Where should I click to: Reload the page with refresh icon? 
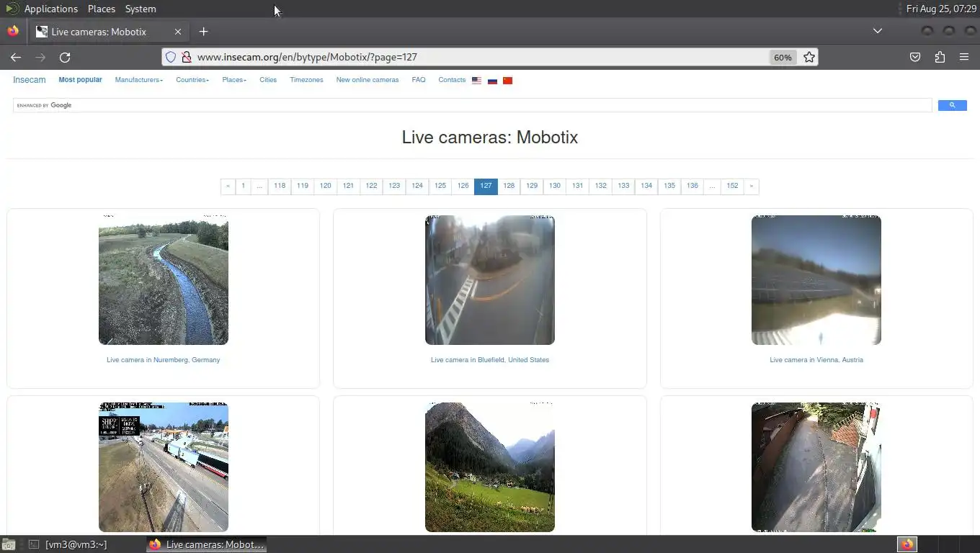[65, 57]
